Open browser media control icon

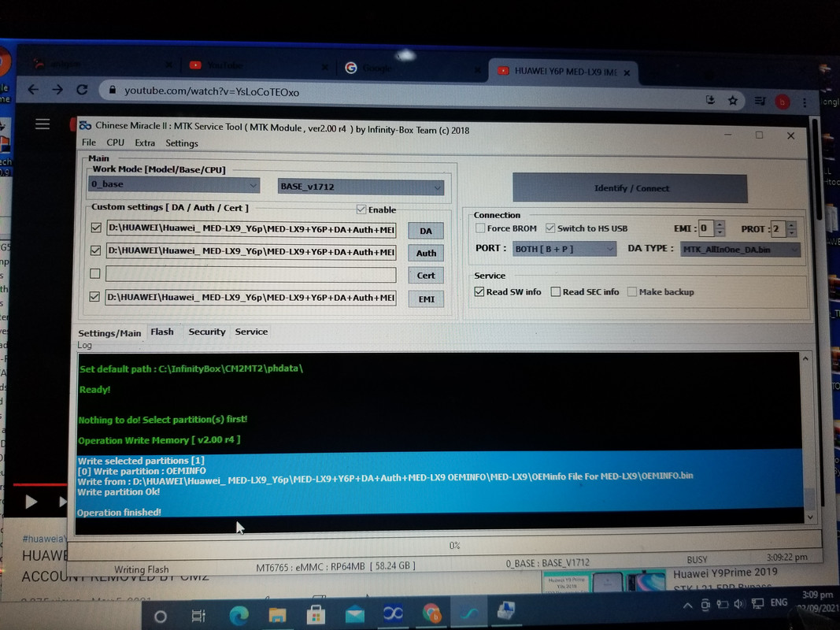pos(760,101)
